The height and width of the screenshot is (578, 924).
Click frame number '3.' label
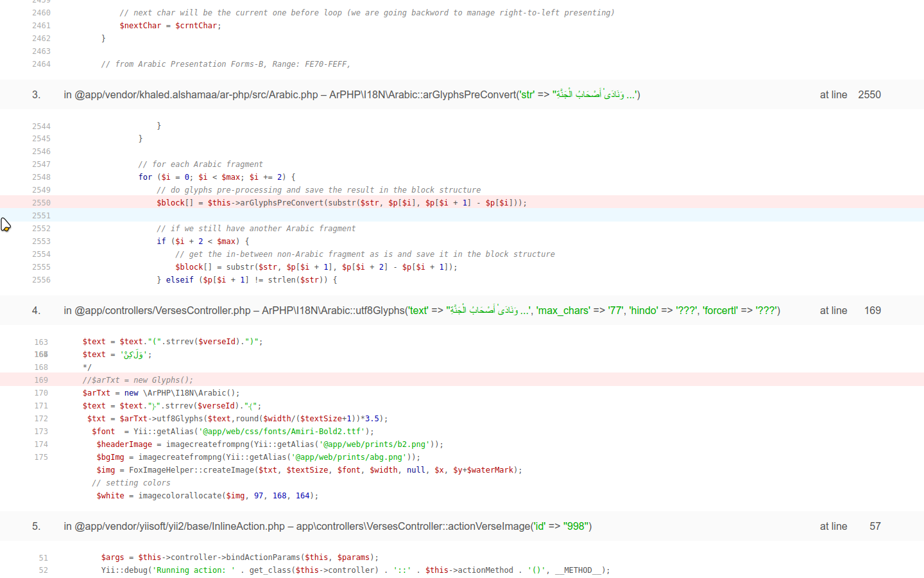pyautogui.click(x=37, y=94)
